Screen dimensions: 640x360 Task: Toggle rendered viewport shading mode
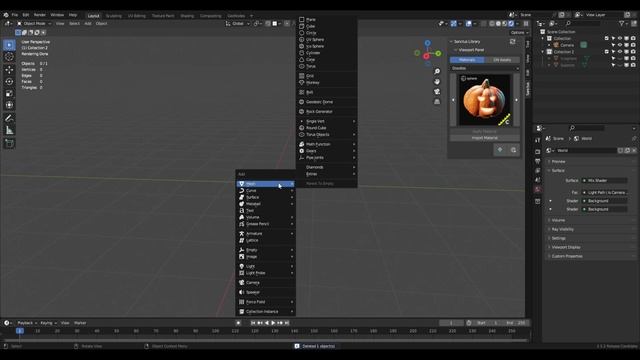[x=511, y=24]
